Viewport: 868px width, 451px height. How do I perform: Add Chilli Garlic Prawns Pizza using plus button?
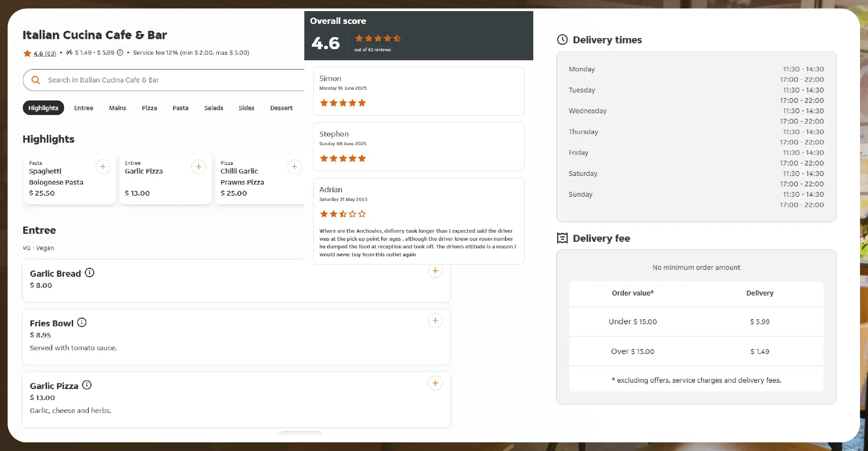[x=295, y=167]
